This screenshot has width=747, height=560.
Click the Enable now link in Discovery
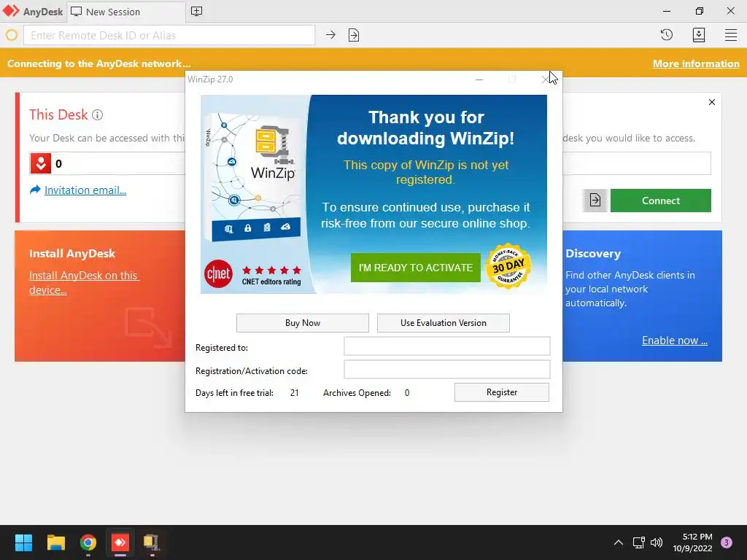point(675,341)
